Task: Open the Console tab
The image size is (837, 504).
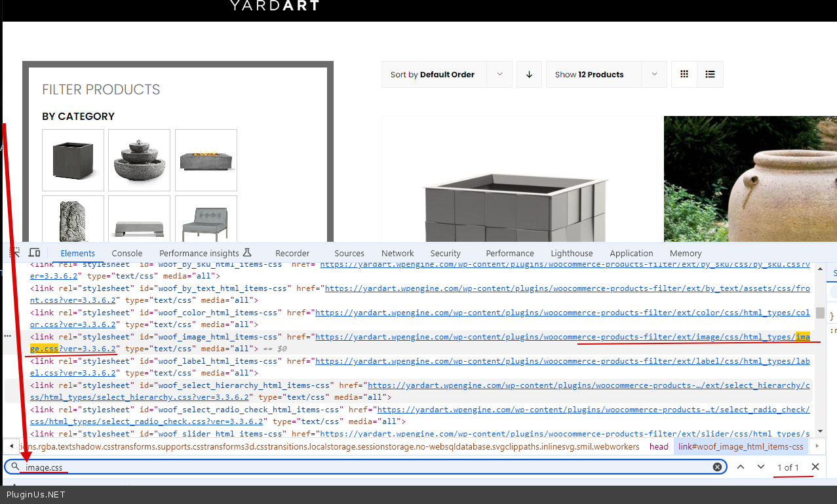Action: point(127,254)
